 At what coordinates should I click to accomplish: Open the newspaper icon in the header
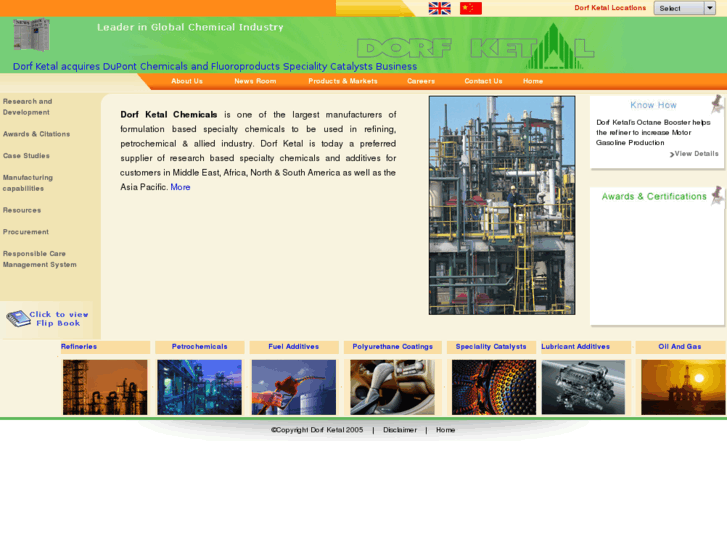pos(32,35)
